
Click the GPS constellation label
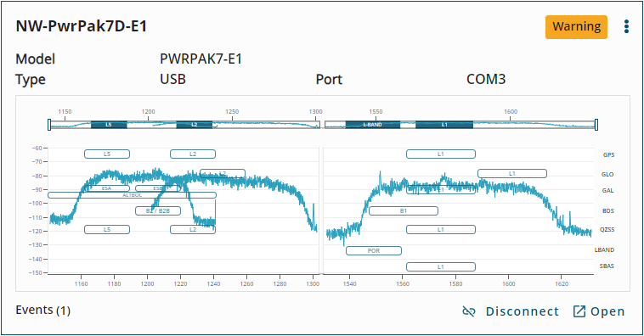coord(608,154)
